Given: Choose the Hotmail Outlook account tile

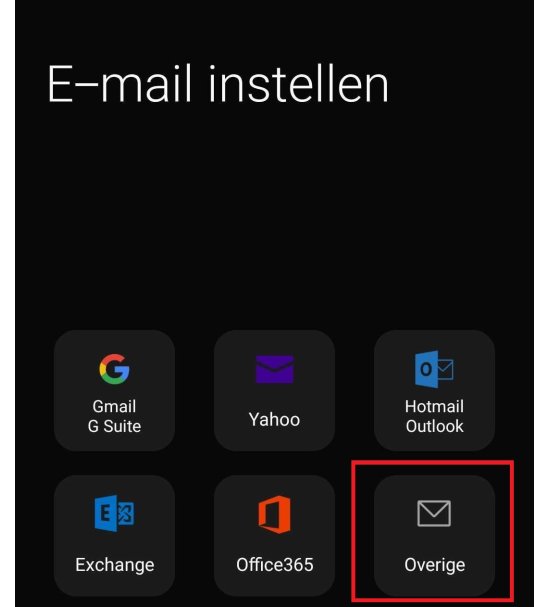Looking at the screenshot, I should coord(434,390).
